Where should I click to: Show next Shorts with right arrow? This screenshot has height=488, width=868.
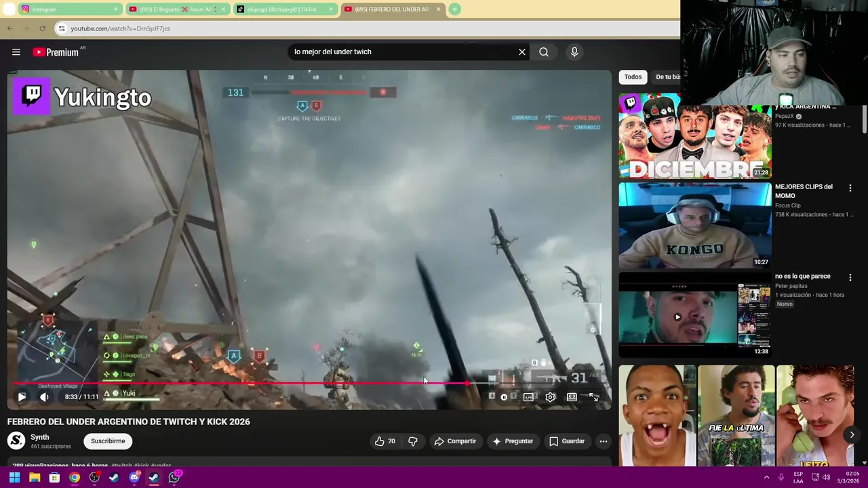click(x=852, y=435)
